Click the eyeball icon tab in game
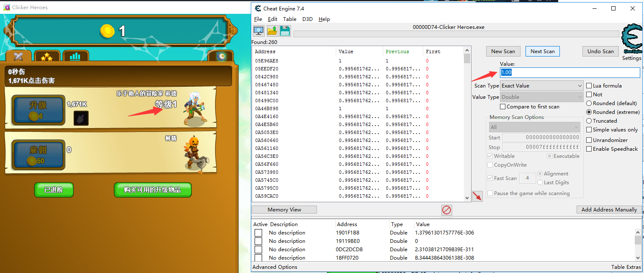Screen dimensions: 644x273 coord(220,56)
